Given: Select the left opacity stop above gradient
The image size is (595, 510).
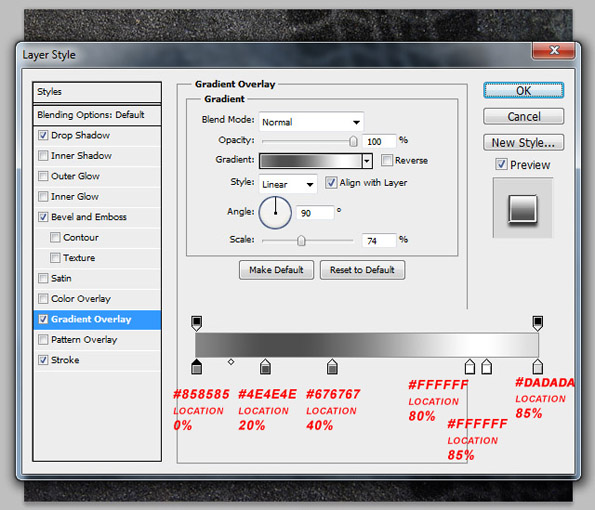Looking at the screenshot, I should click(x=196, y=323).
